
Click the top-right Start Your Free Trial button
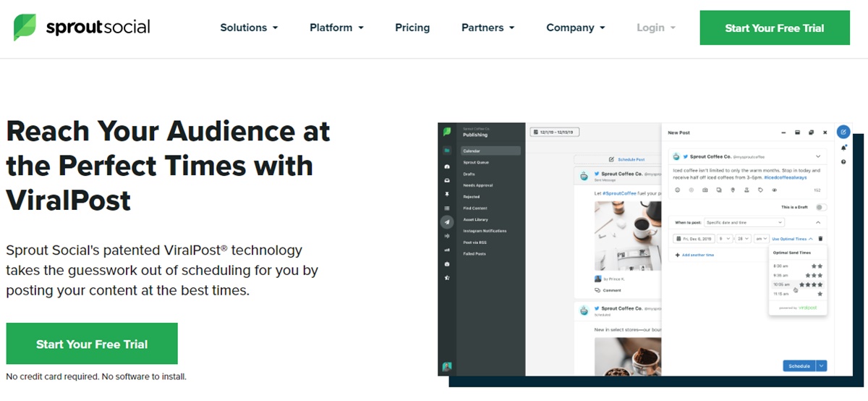tap(774, 28)
